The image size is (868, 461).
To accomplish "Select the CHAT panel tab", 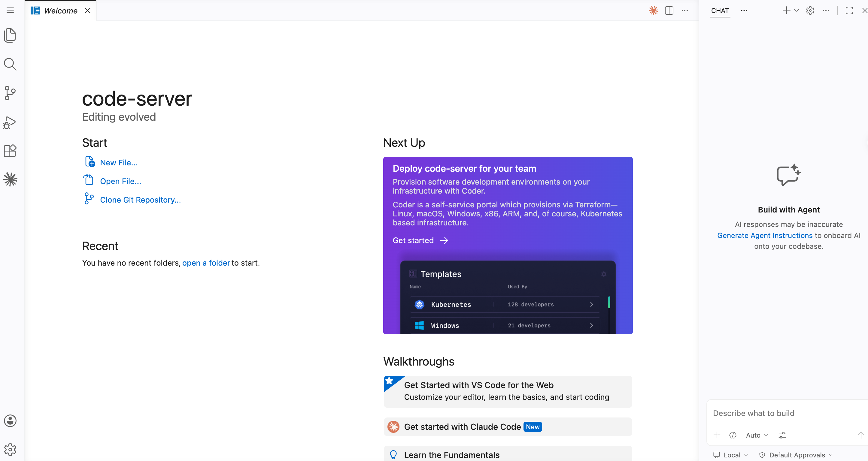I will tap(720, 11).
